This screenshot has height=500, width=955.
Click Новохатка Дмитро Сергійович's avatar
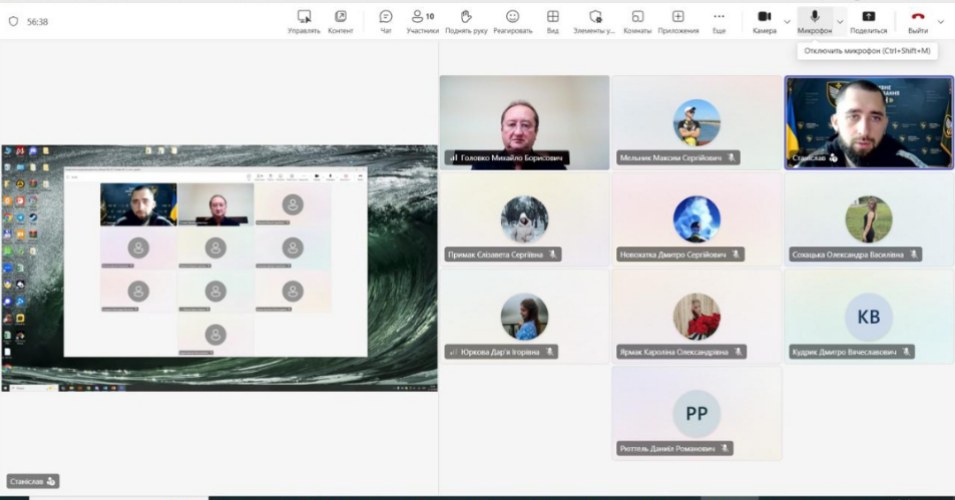tap(697, 219)
